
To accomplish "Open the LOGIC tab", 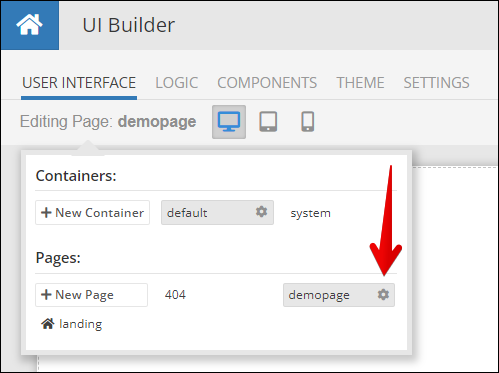I will click(x=177, y=83).
